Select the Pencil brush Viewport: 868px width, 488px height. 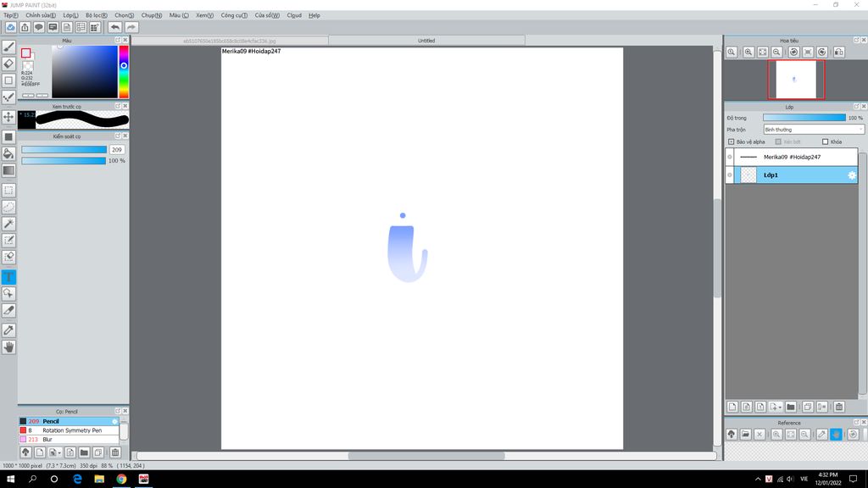(69, 422)
